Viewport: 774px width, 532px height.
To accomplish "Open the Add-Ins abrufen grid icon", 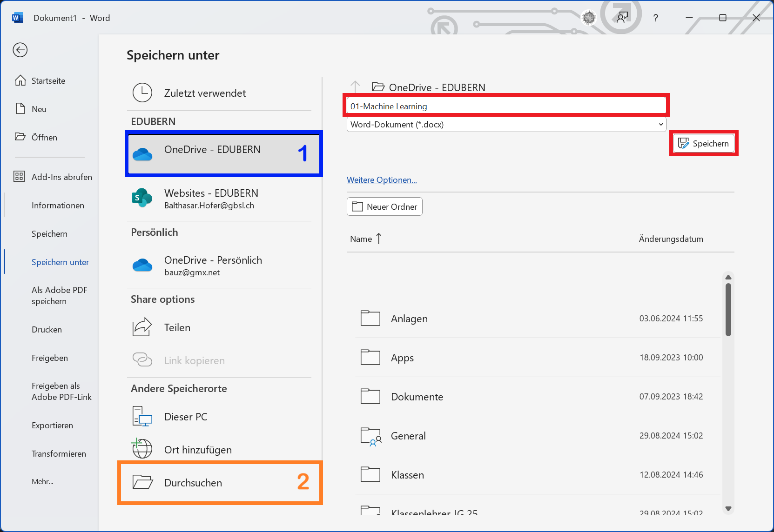I will click(19, 176).
